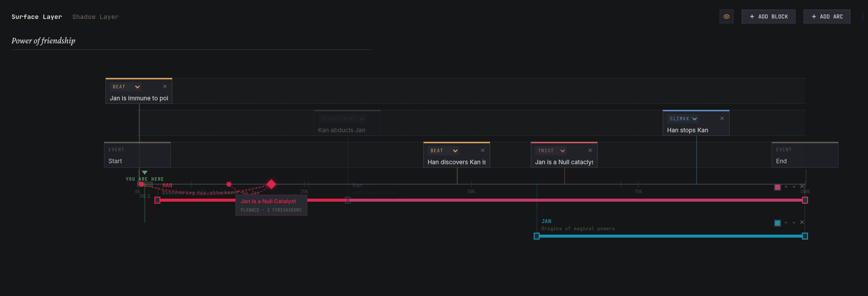868x296 pixels.
Task: Edit the Han discovers Kan text
Action: [457, 162]
